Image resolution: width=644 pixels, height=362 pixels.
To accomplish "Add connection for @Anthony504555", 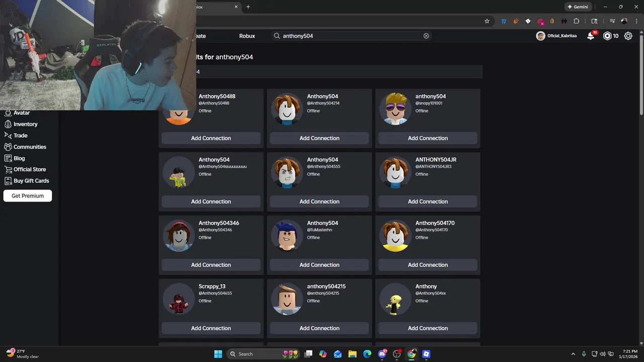I will click(319, 202).
